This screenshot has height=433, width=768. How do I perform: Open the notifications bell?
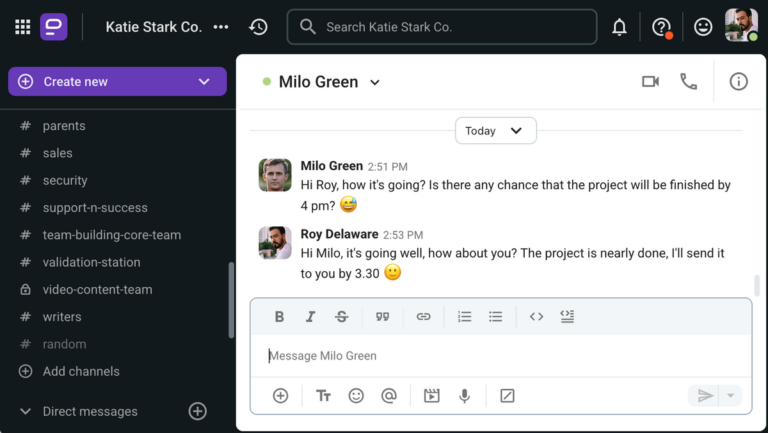619,27
